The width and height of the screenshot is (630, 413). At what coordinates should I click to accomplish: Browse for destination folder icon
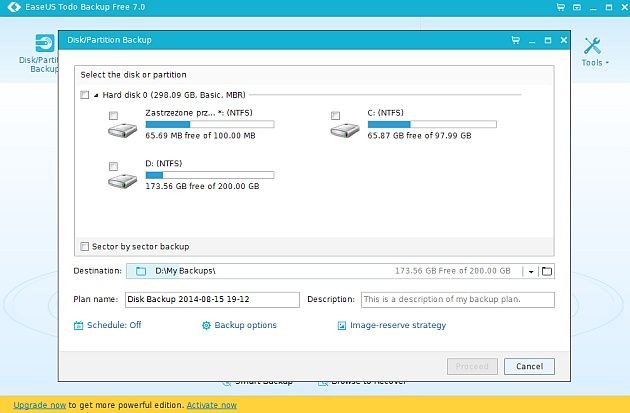coord(546,271)
